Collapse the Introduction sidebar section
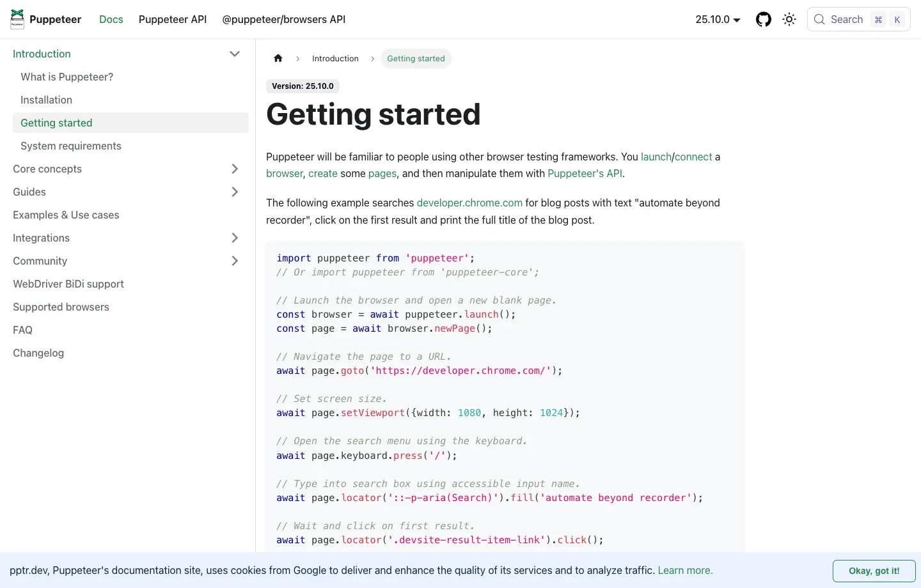This screenshot has width=921, height=588. [235, 54]
